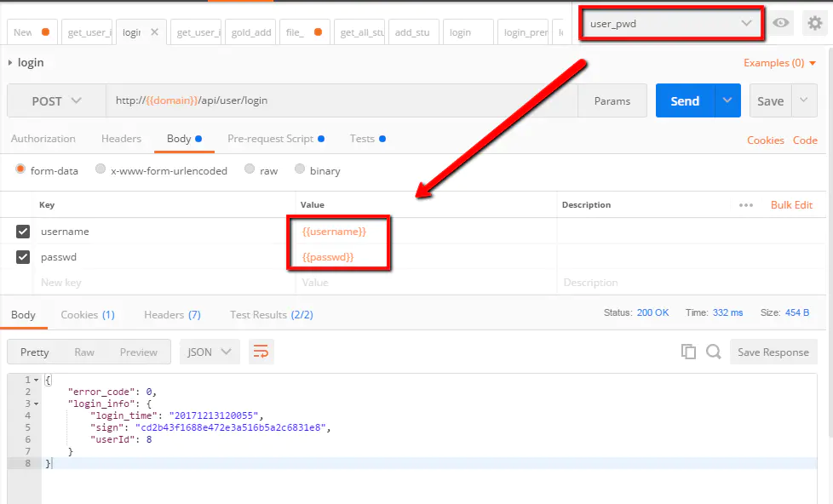This screenshot has width=833, height=504.
Task: Open the three-dots column options menu
Action: pos(746,205)
